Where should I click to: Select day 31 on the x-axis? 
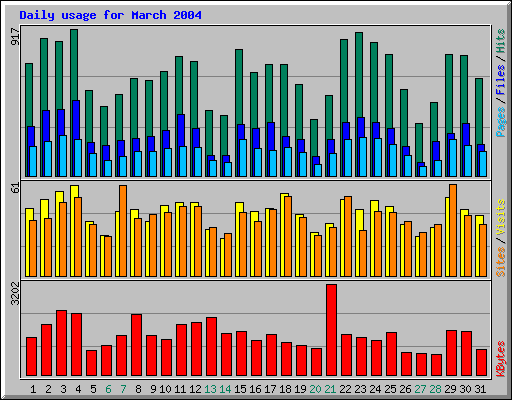pyautogui.click(x=480, y=389)
